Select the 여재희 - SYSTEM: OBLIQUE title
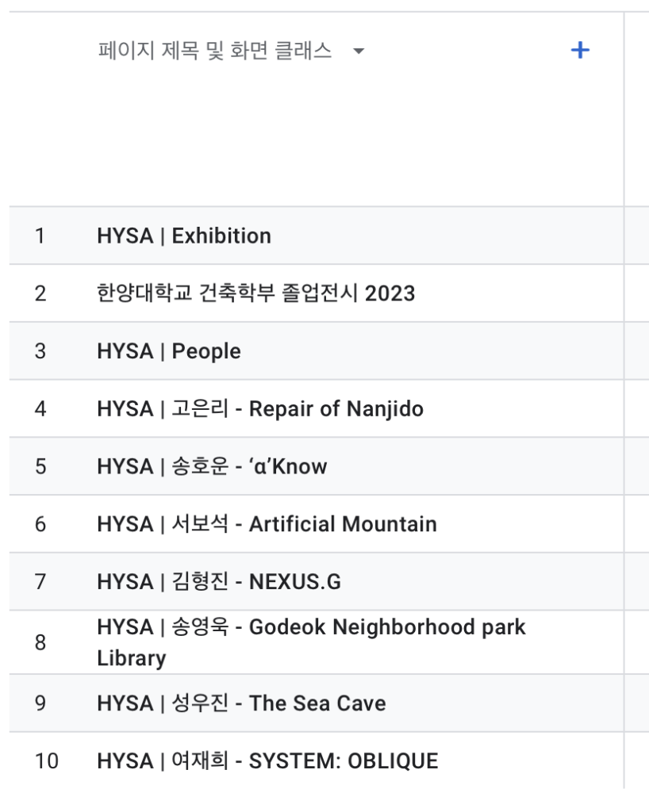 [x=267, y=761]
